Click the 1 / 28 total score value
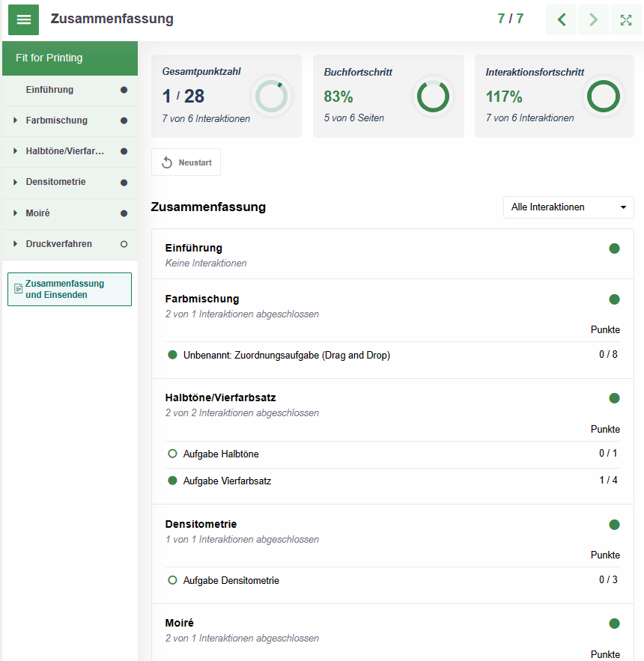This screenshot has height=661, width=644. pyautogui.click(x=183, y=96)
